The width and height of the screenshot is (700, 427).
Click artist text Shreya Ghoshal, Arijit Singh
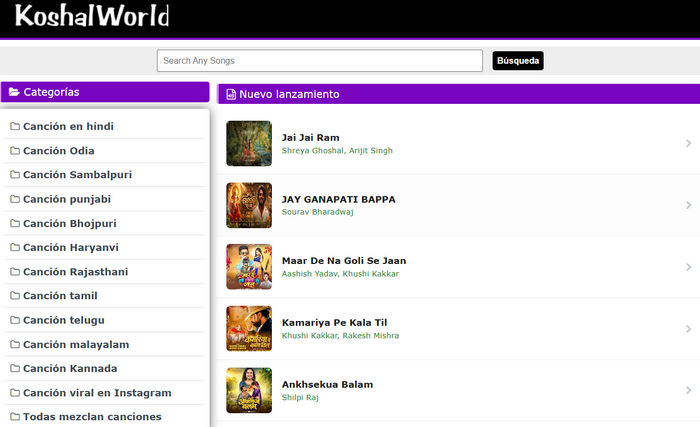pyautogui.click(x=337, y=151)
